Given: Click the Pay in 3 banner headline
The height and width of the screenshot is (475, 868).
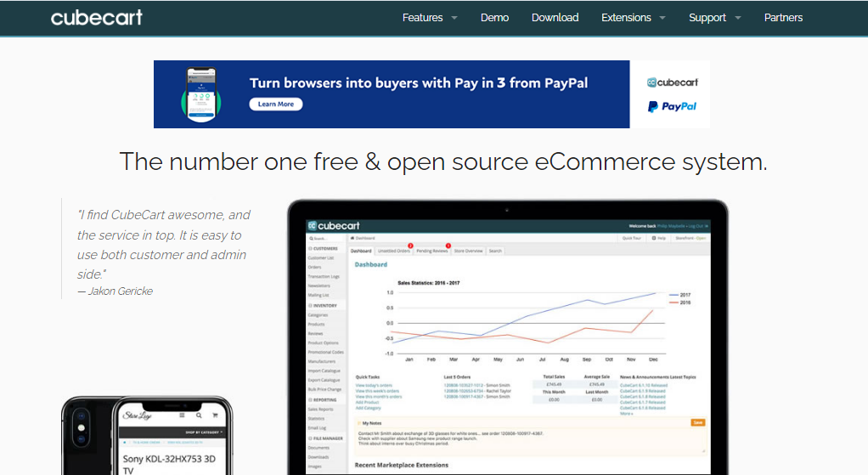Looking at the screenshot, I should (419, 83).
